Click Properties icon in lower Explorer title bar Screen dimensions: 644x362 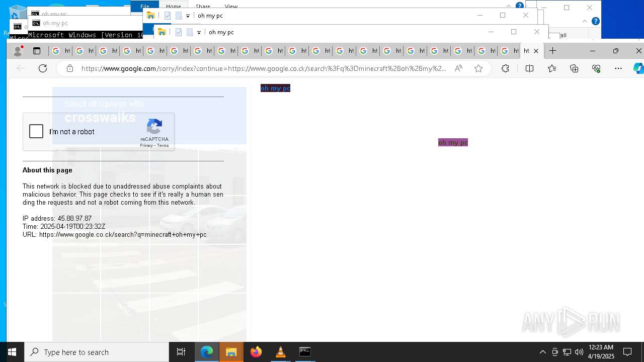(179, 32)
